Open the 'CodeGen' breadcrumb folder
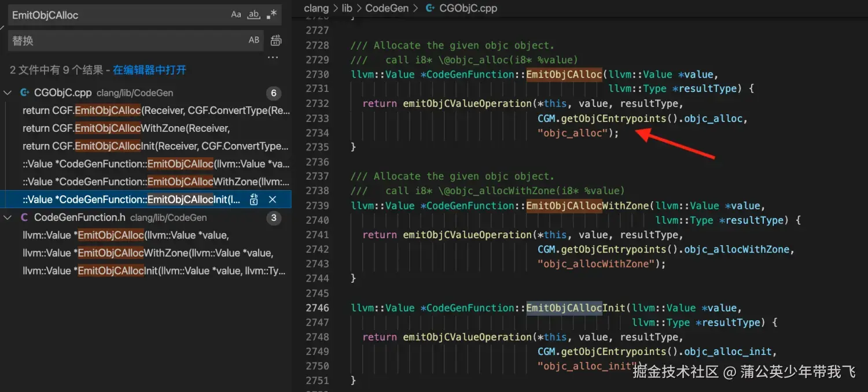The image size is (868, 392). pyautogui.click(x=387, y=8)
